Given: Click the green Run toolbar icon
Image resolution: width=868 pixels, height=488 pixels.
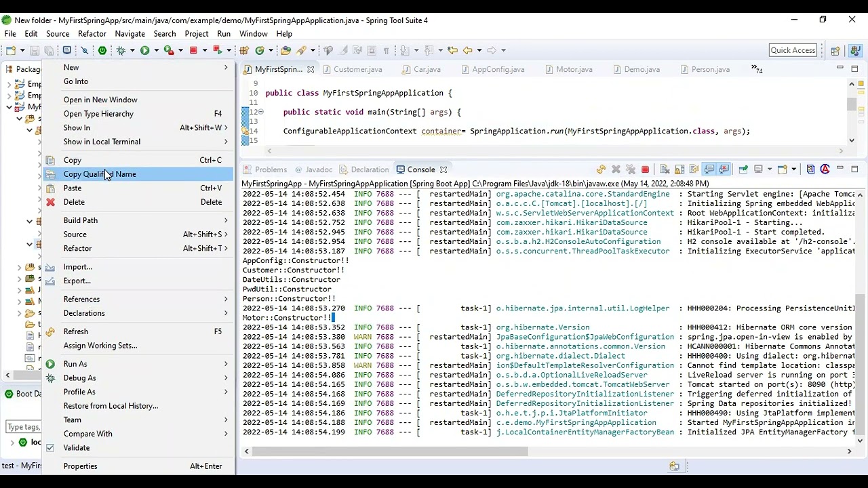Looking at the screenshot, I should (144, 50).
